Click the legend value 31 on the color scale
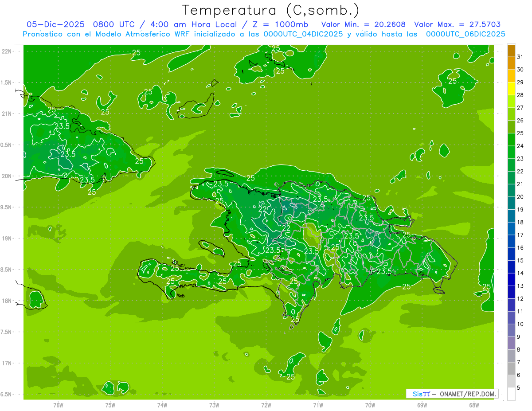 click(520, 57)
